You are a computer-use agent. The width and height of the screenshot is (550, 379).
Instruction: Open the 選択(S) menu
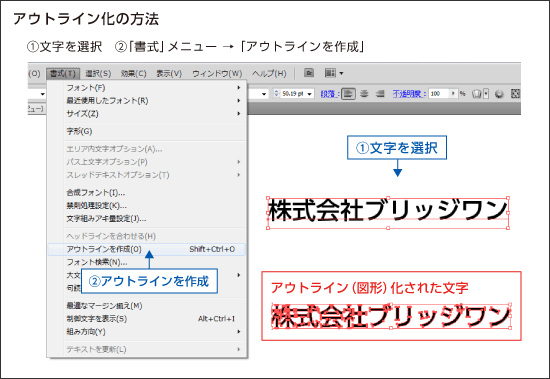pos(98,73)
